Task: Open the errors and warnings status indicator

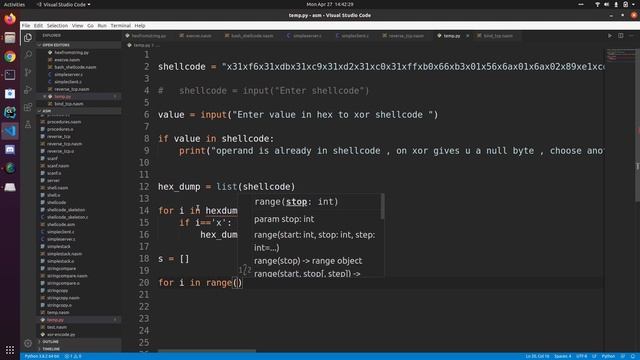Action: point(73,356)
